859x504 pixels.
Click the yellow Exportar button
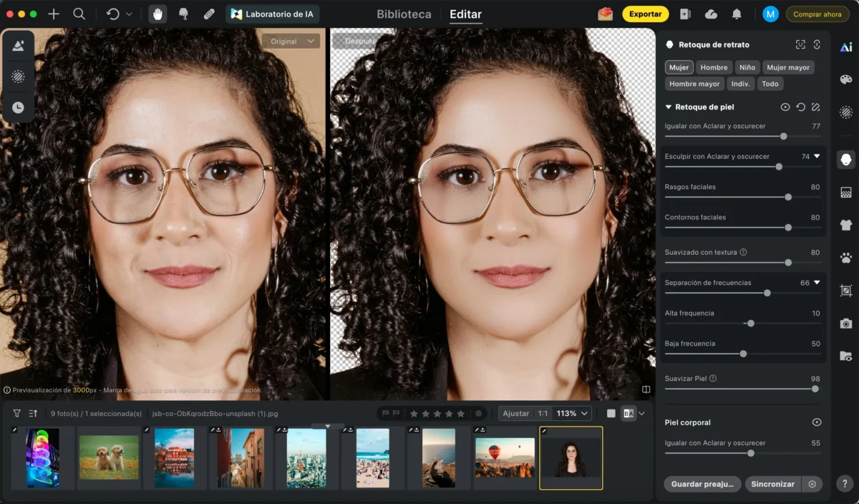[645, 14]
